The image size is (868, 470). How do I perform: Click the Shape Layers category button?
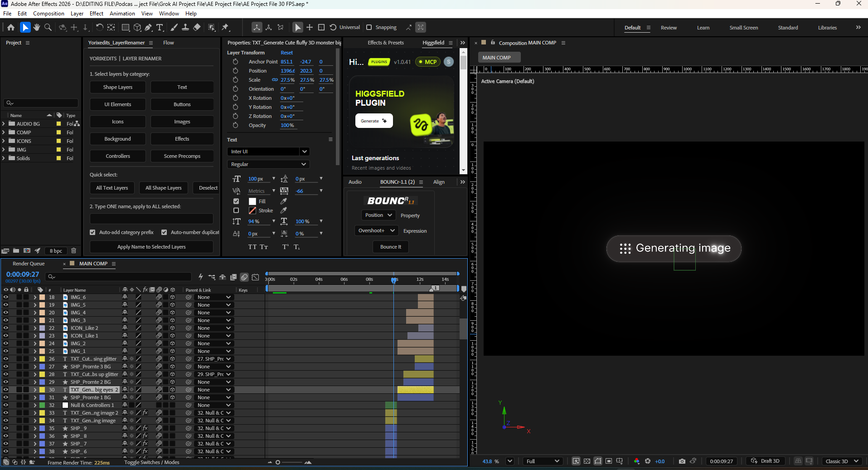[118, 87]
